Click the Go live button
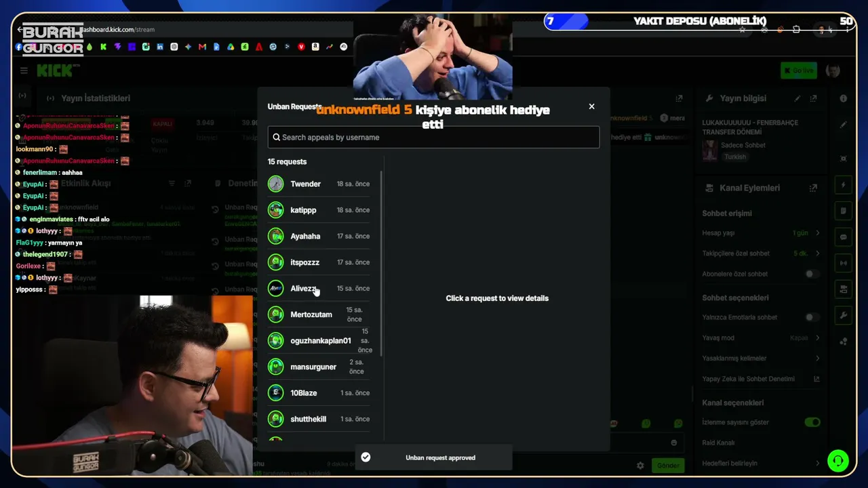Screen dimensions: 868x488 (799, 70)
